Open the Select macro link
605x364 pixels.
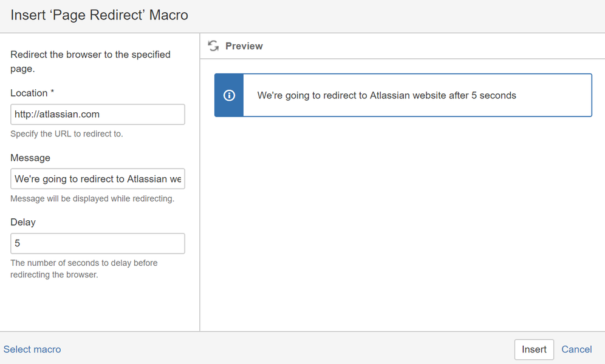(32, 349)
